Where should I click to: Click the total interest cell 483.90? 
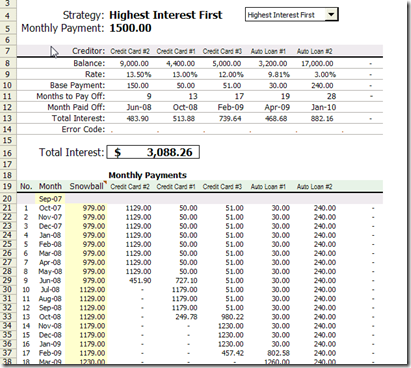pos(138,119)
